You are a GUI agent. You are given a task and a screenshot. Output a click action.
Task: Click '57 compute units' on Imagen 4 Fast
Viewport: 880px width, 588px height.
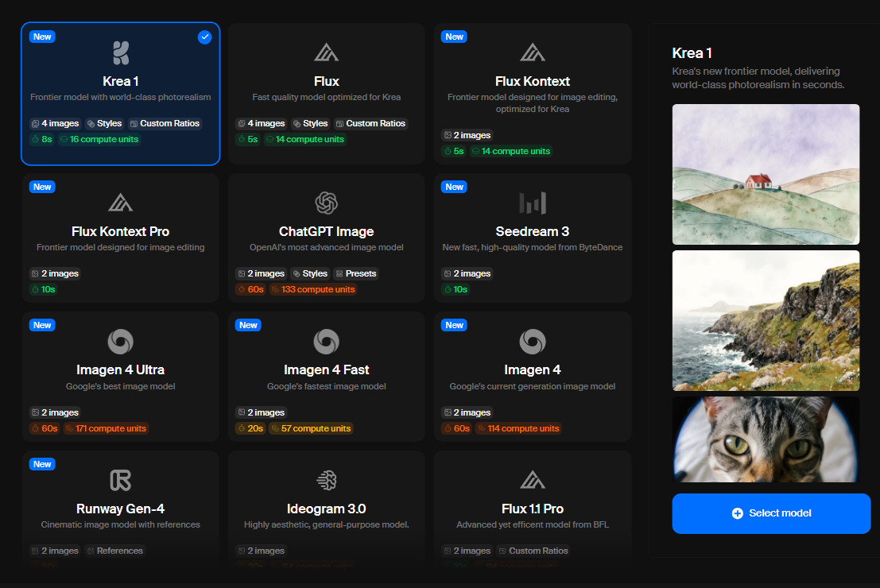(x=310, y=428)
